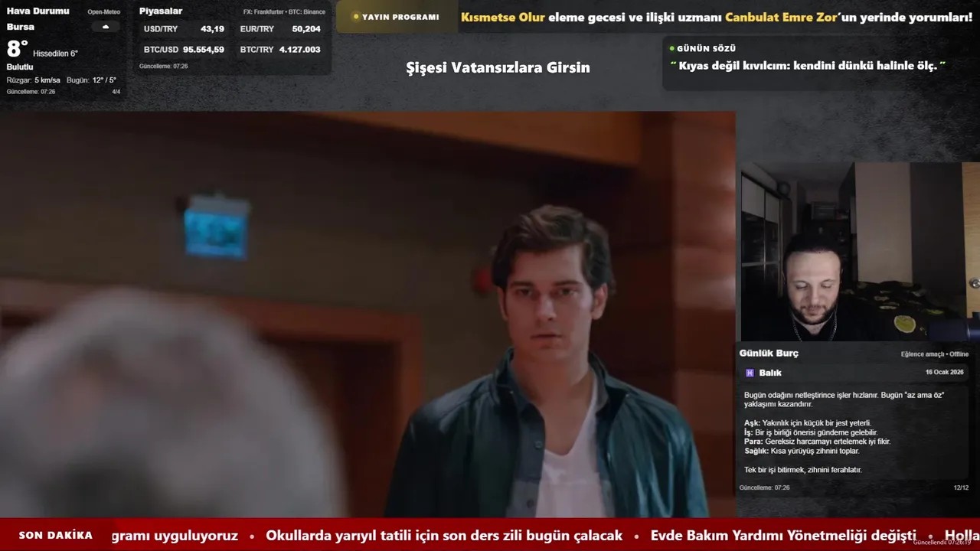Click the Kıyas değil kıvılcım quote

808,66
